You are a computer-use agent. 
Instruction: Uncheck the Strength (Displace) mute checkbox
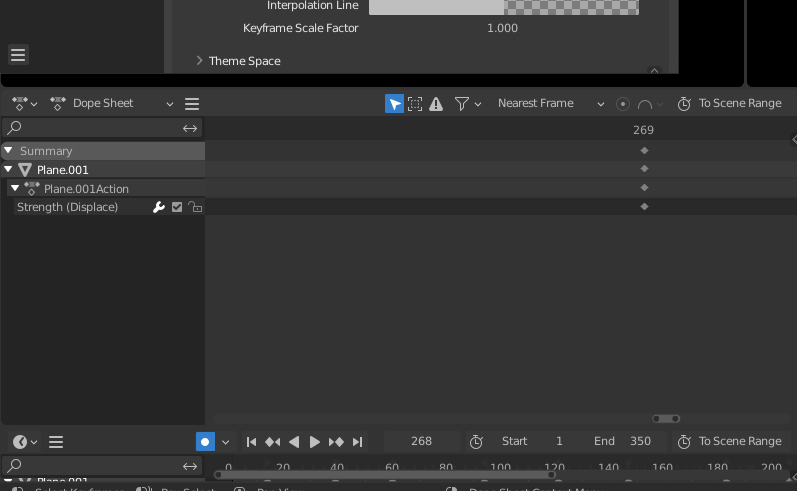point(177,207)
